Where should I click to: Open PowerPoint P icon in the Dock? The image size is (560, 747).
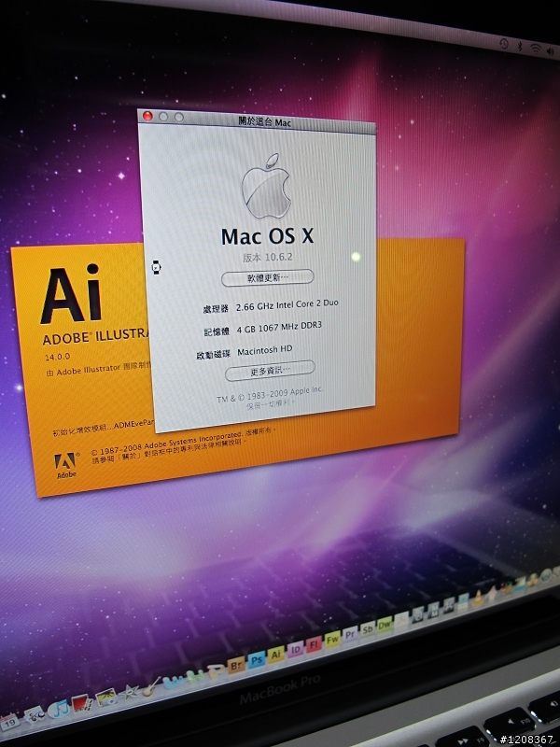(217, 670)
